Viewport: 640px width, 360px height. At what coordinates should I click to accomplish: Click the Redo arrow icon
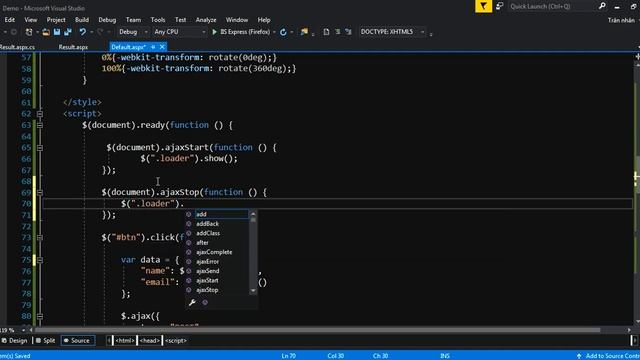point(100,32)
